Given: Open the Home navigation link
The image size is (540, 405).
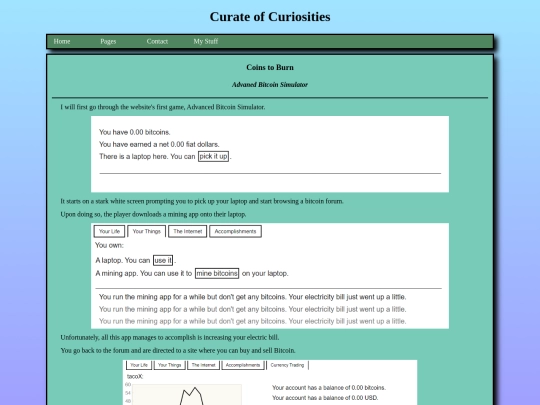Looking at the screenshot, I should click(x=62, y=41).
